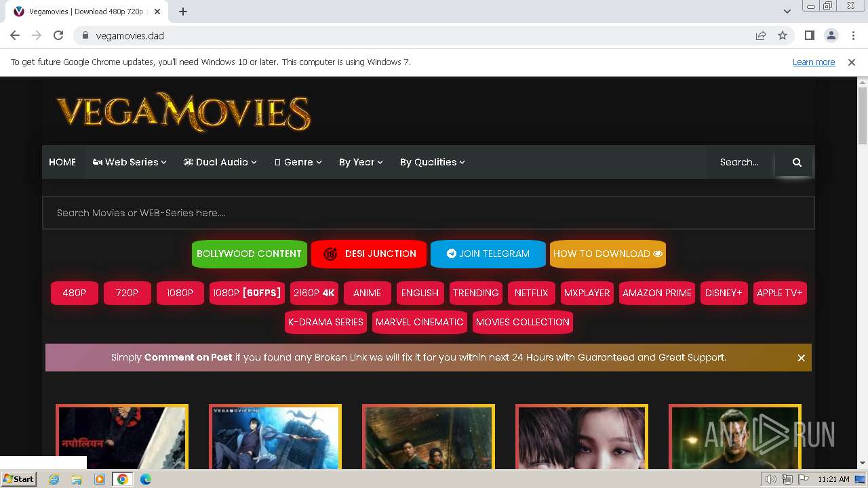This screenshot has width=868, height=488.
Task: Open the third poster with two men
Action: (429, 437)
